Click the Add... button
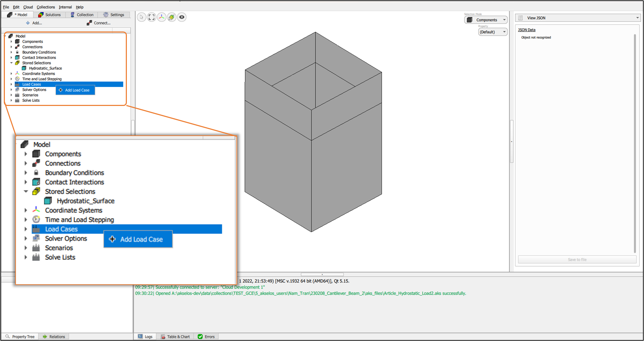The image size is (644, 341). (x=34, y=23)
